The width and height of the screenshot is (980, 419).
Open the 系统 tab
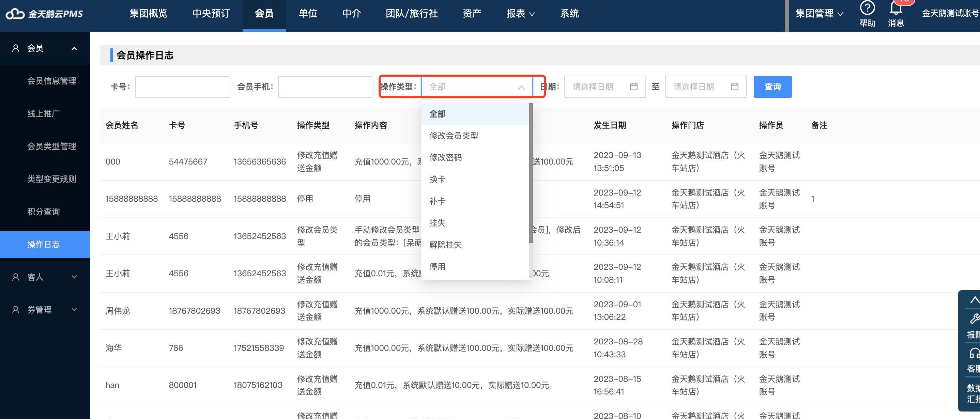569,14
